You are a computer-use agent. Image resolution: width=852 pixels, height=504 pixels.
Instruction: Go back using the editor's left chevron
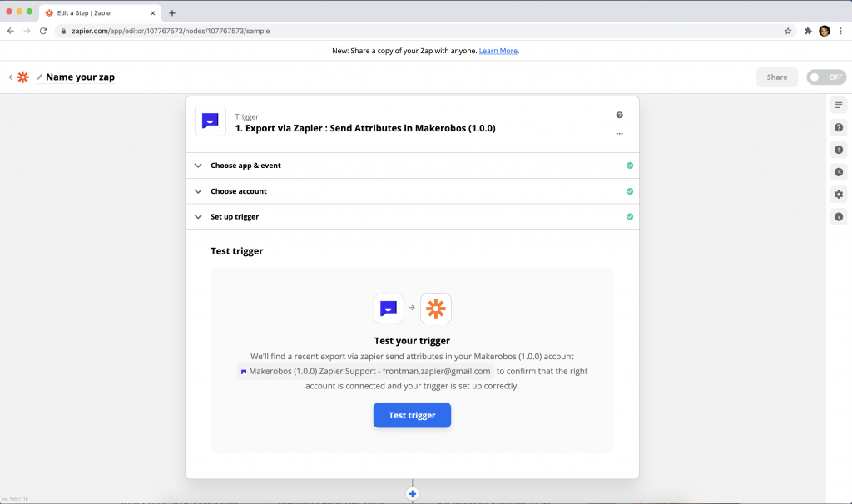tap(10, 77)
